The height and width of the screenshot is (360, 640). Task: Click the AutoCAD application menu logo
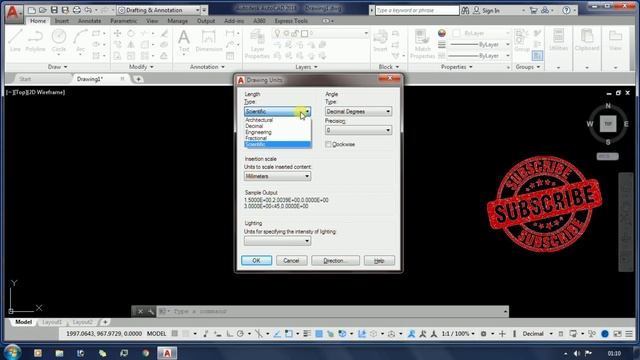click(13, 13)
